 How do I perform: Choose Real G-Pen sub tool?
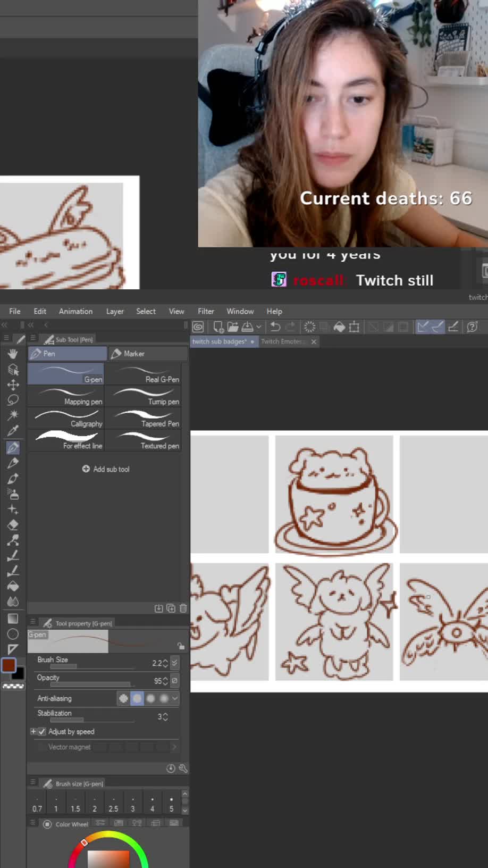[144, 374]
